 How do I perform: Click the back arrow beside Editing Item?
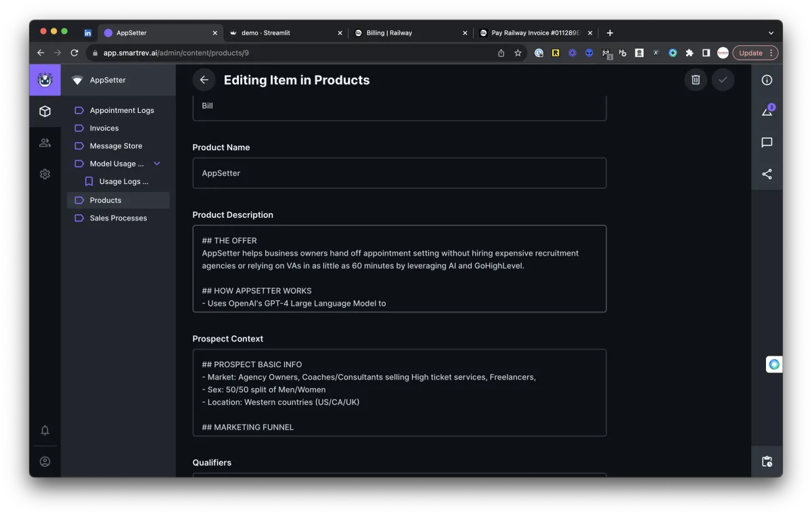pyautogui.click(x=204, y=80)
